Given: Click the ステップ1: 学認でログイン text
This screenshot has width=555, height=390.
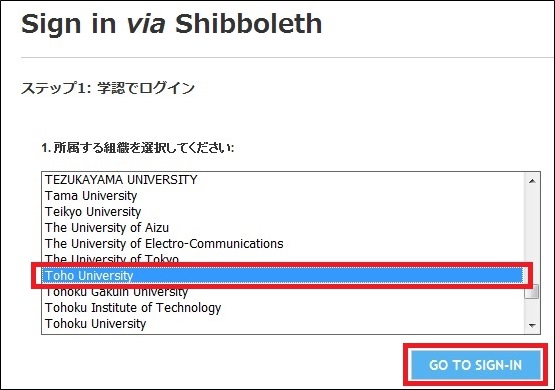Looking at the screenshot, I should tap(108, 88).
